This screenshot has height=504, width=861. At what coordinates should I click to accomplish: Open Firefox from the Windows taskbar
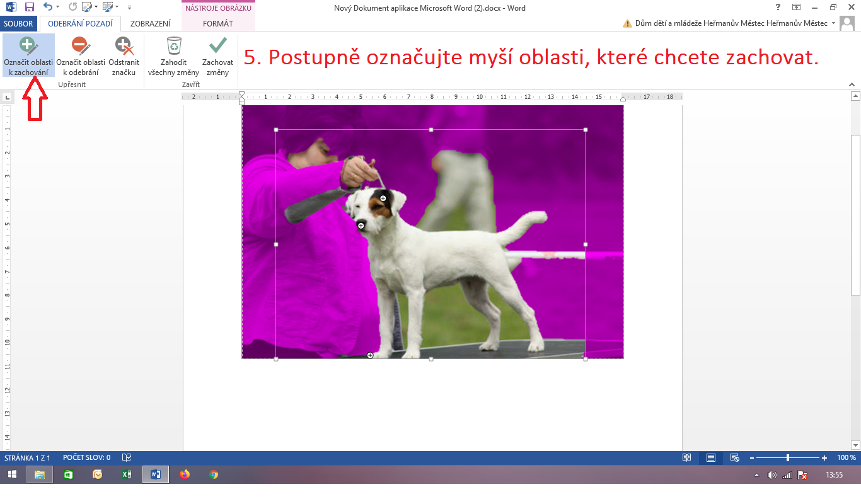coord(185,474)
